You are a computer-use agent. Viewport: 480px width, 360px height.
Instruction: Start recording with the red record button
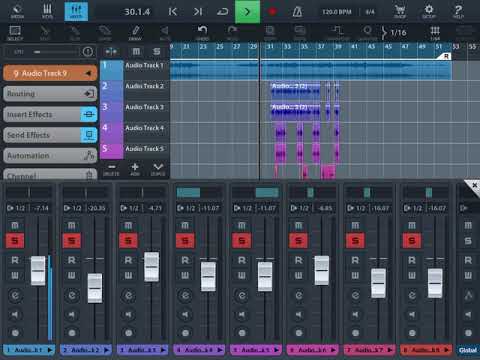click(x=272, y=12)
